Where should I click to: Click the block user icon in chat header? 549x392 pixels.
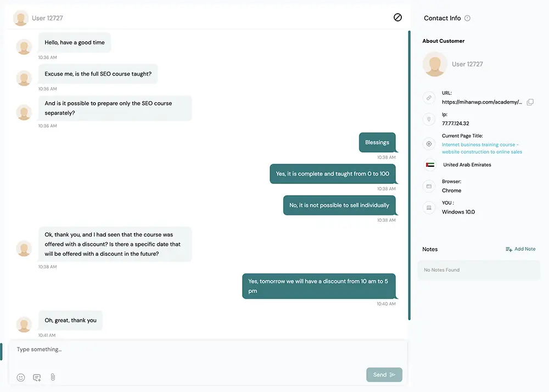397,18
